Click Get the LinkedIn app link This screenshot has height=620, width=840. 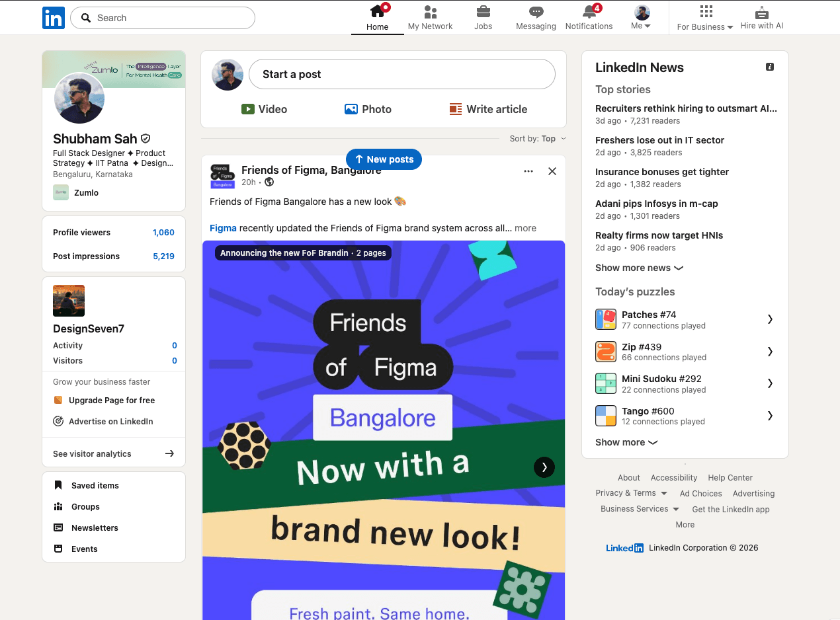coord(731,510)
